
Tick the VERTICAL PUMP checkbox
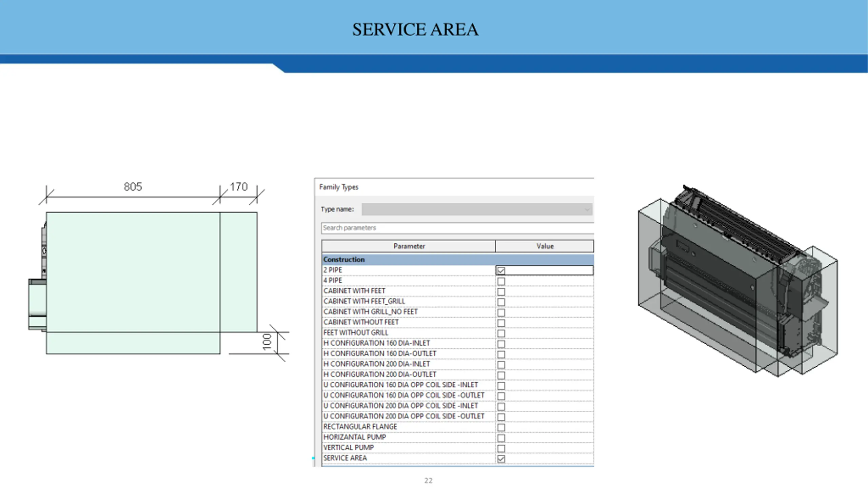pos(501,448)
